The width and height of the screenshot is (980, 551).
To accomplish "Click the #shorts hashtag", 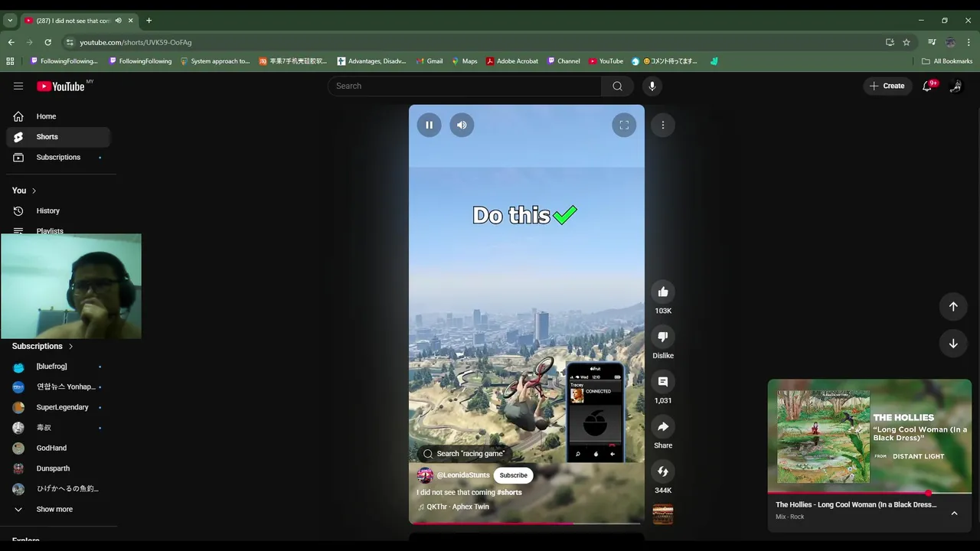I will point(509,492).
